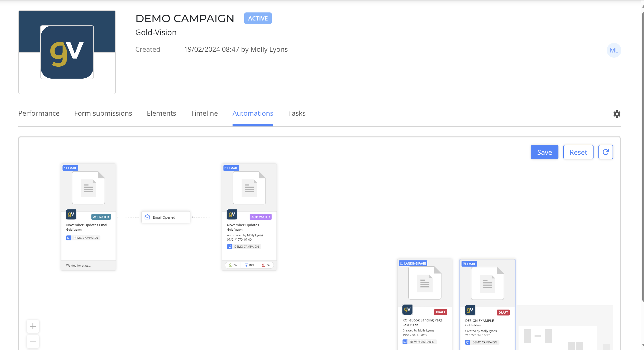
Task: Click the '01/01/1970, 01:00' date
Action: pyautogui.click(x=239, y=240)
